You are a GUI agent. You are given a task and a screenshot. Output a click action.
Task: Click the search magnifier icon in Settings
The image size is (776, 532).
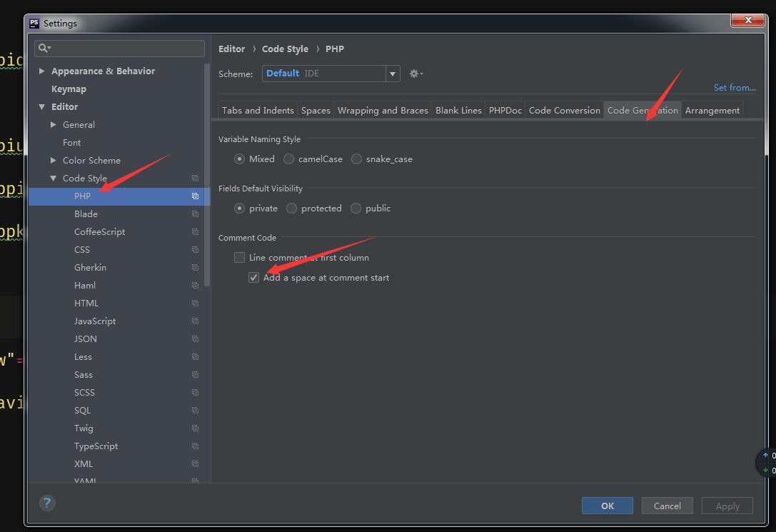point(44,48)
